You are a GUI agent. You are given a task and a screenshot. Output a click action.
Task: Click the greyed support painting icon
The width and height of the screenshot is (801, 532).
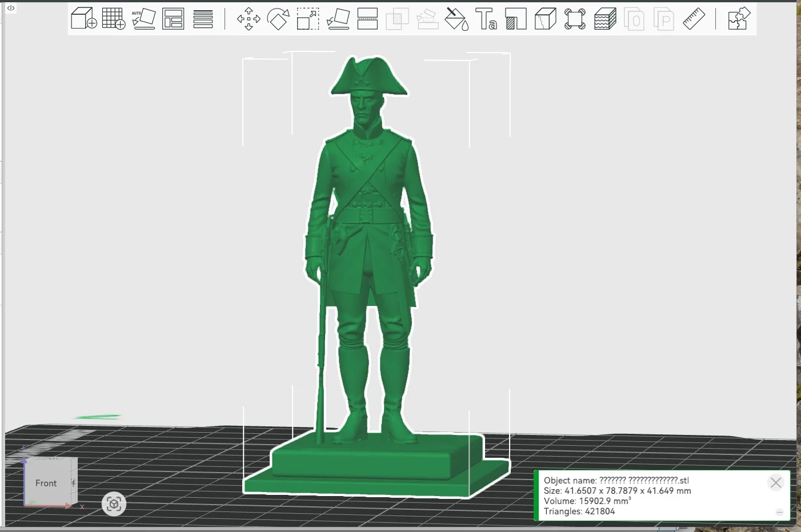coord(427,19)
